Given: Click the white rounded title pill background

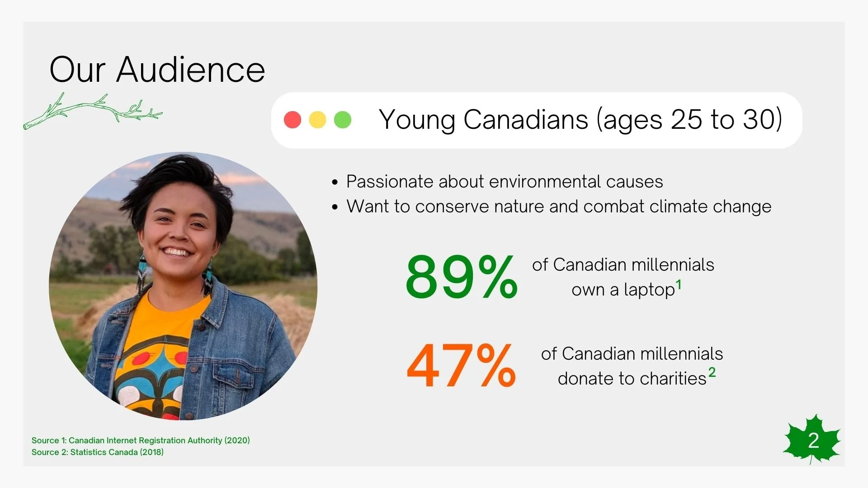Looking at the screenshot, I should pos(537,120).
